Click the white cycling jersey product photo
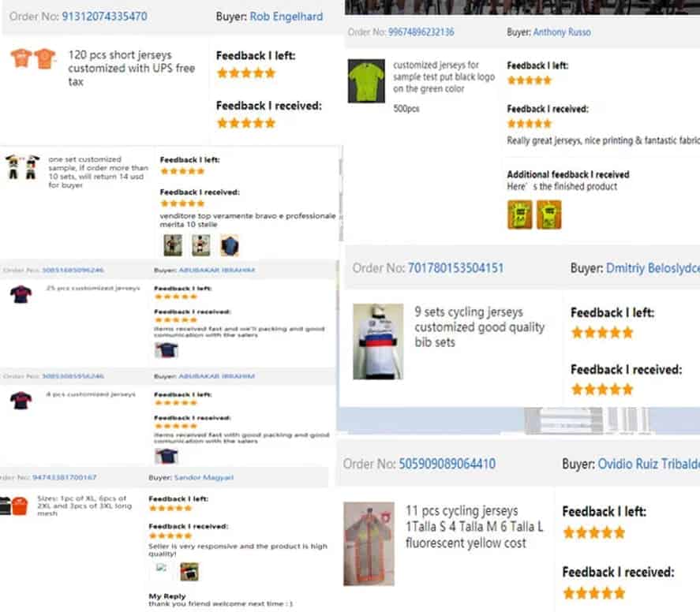700x612 pixels. pyautogui.click(x=378, y=341)
